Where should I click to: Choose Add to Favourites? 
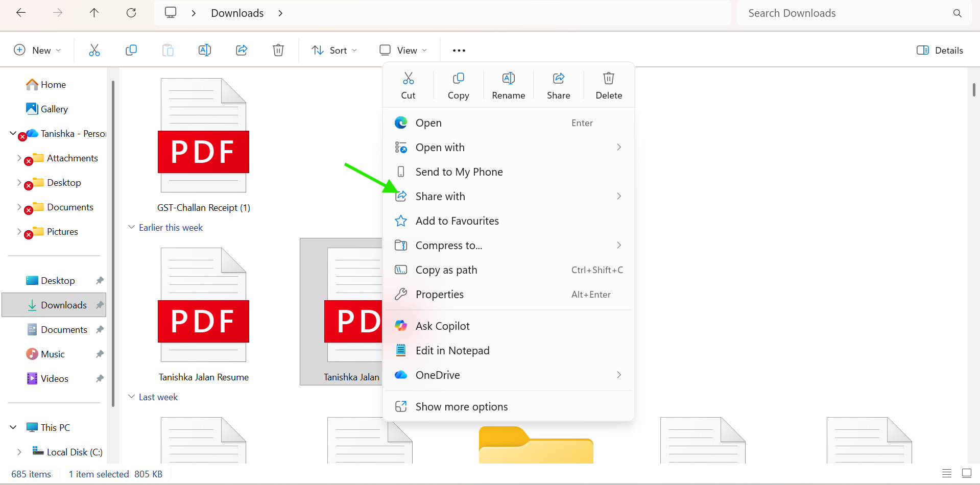(x=509, y=221)
